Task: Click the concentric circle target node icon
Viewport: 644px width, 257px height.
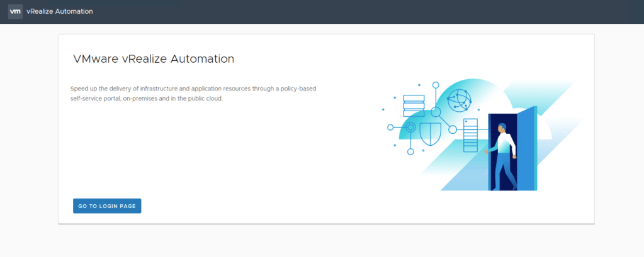Action: click(410, 128)
